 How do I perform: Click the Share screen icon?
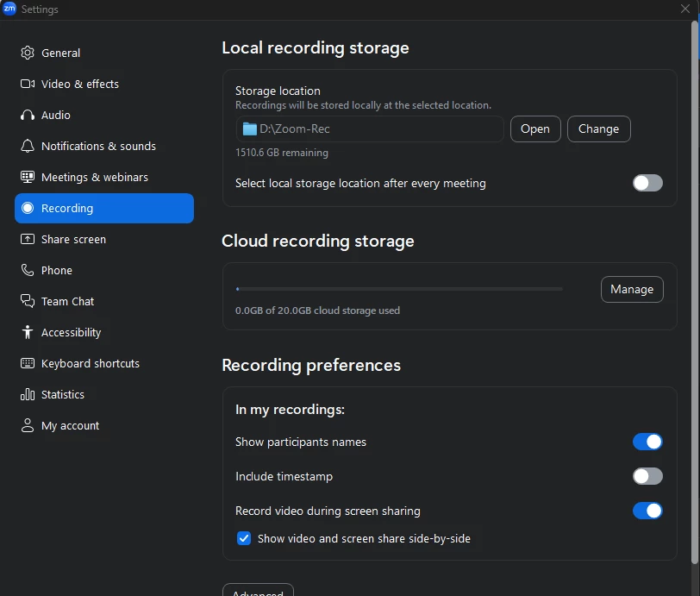(28, 239)
